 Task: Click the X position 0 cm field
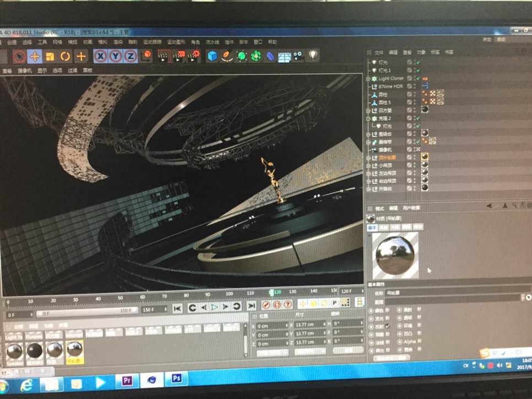[x=273, y=326]
